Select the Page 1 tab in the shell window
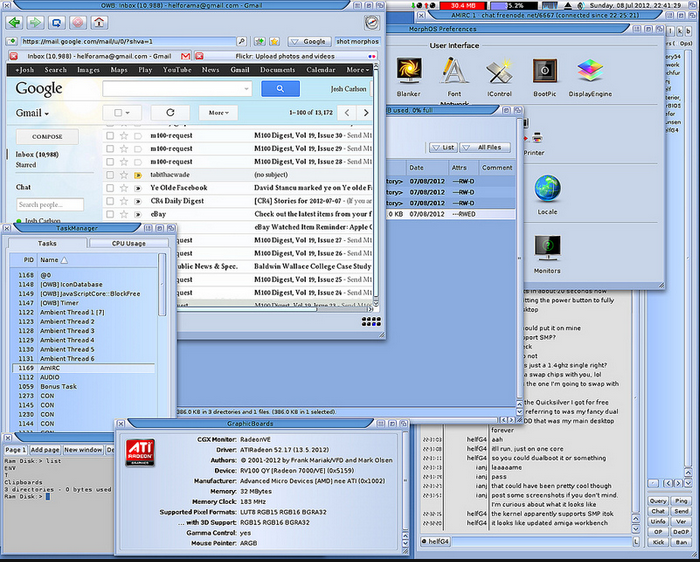 tap(16, 450)
